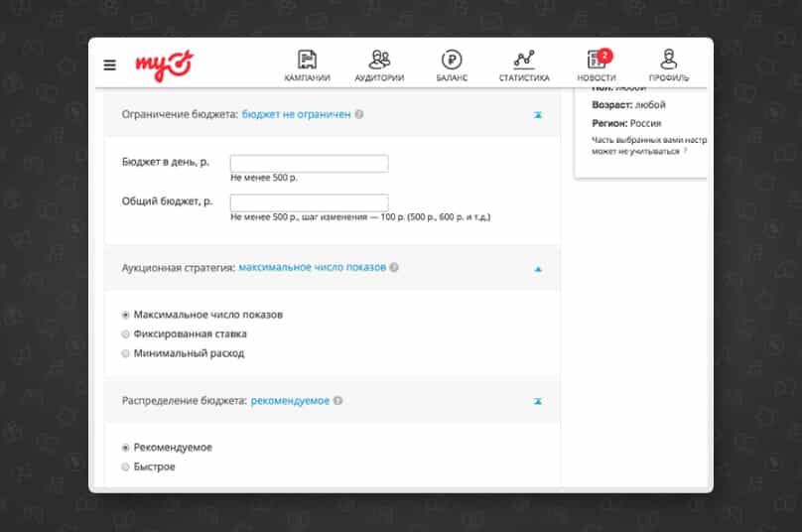Collapse the Распределение бюджета section
Viewport: 802px width, 532px height.
pos(538,402)
